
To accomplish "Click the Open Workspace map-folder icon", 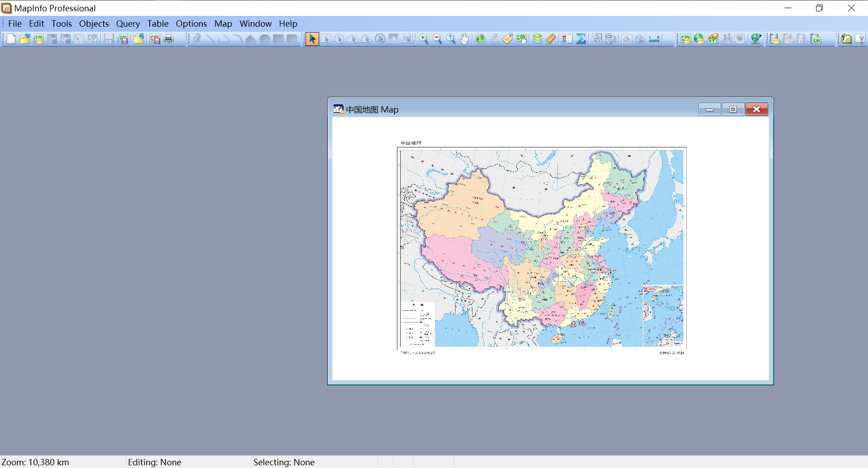I will coord(38,39).
